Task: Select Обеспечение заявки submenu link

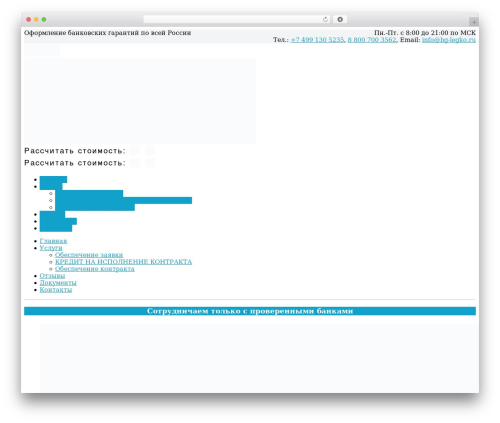Action: (89, 255)
